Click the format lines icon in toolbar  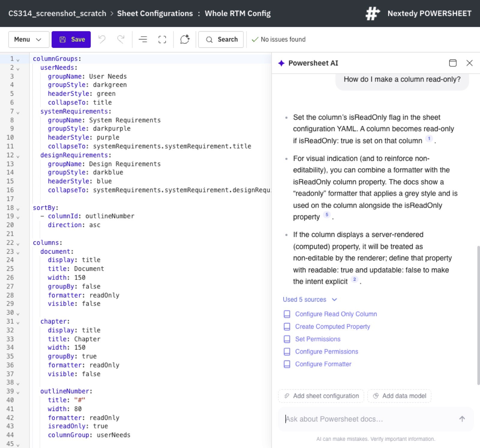pos(143,39)
